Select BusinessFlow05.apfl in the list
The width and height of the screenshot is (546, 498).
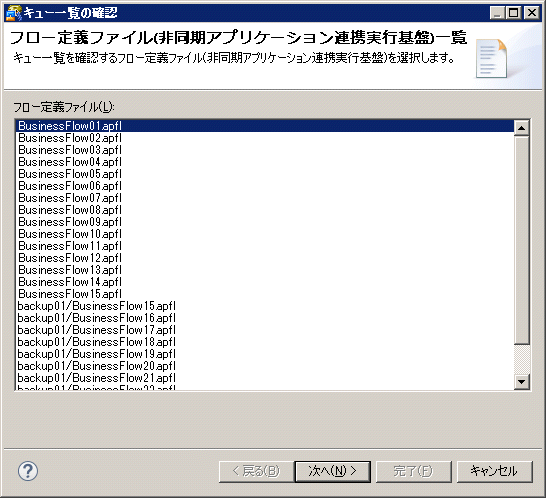[265, 174]
